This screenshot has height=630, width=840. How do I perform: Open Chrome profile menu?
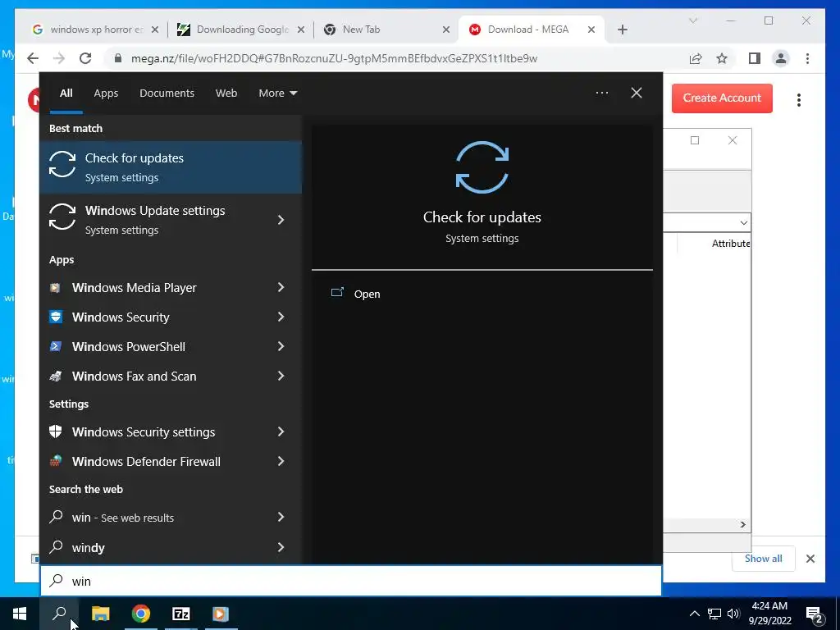tap(781, 58)
